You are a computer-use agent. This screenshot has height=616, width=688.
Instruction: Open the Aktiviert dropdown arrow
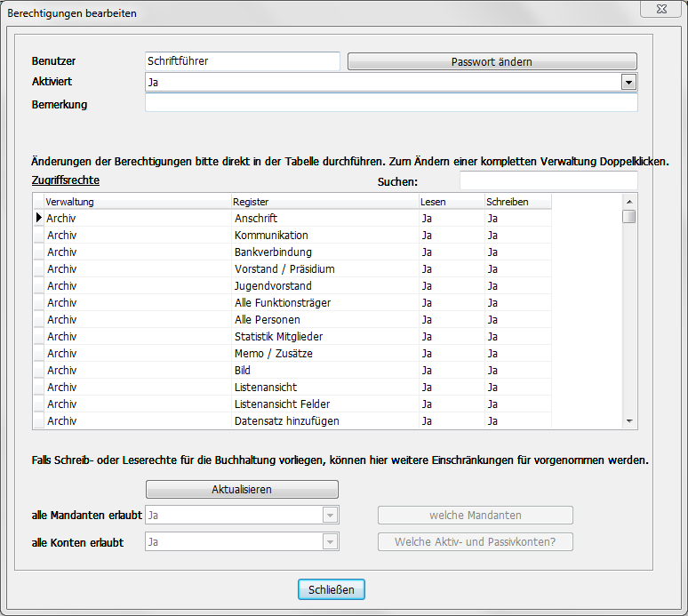coord(628,82)
